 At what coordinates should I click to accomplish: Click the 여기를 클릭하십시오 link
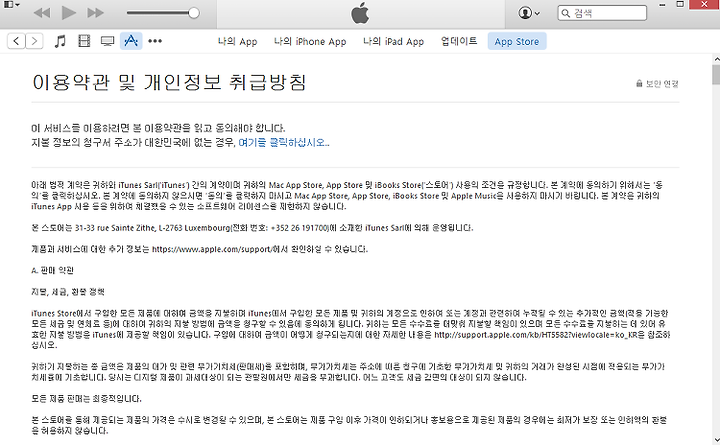click(284, 142)
